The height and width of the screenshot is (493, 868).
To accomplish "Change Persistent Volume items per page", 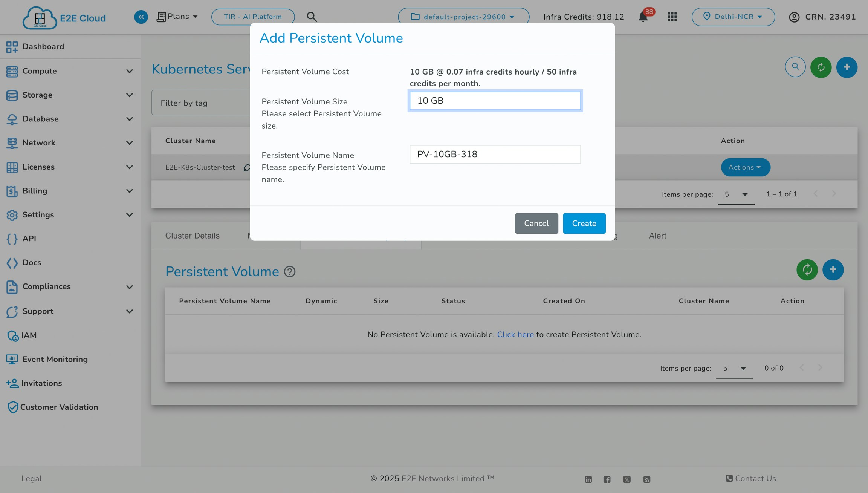I will [x=734, y=368].
